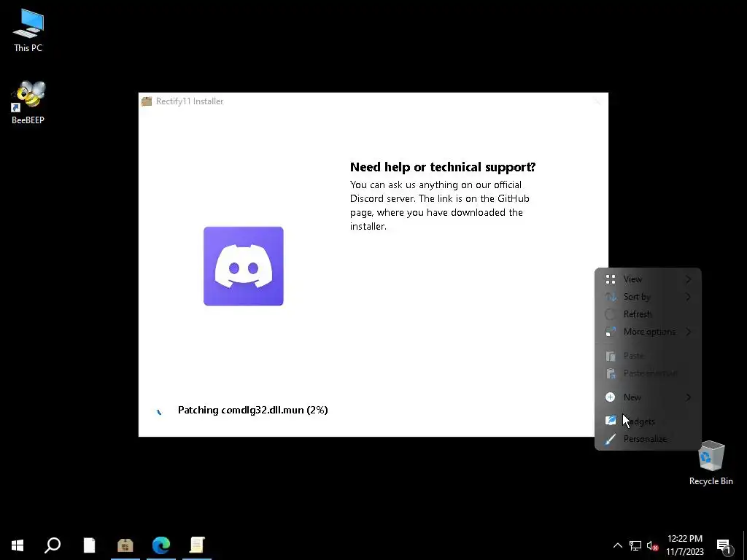Click the More options icon in context menu
This screenshot has width=747, height=560.
click(x=611, y=332)
